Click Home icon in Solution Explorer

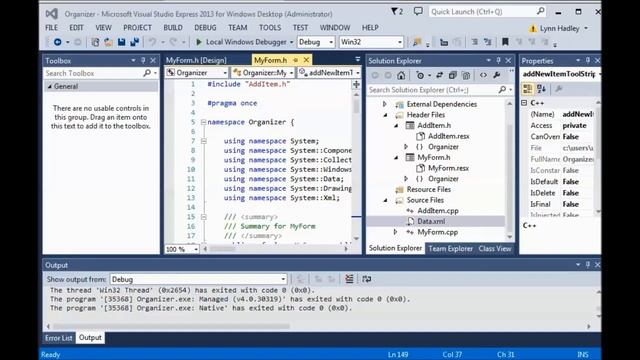(401, 76)
